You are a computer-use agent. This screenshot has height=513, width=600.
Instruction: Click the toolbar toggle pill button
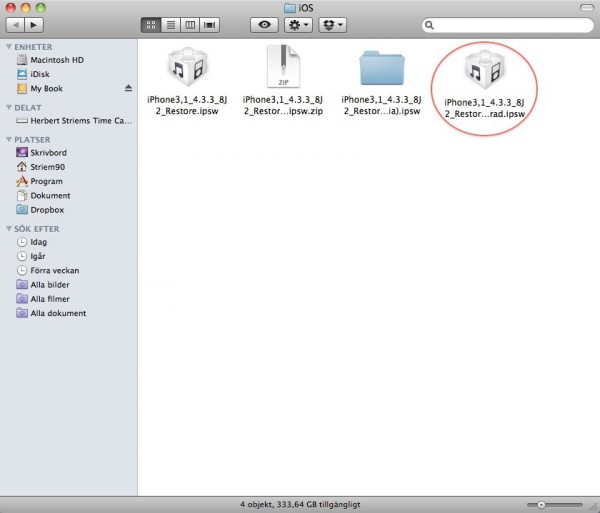click(x=587, y=8)
